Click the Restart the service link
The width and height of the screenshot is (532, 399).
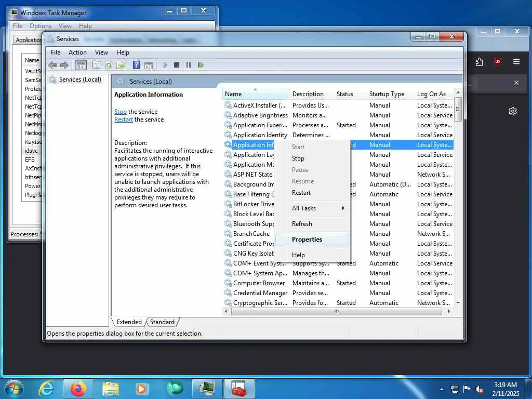tap(124, 119)
